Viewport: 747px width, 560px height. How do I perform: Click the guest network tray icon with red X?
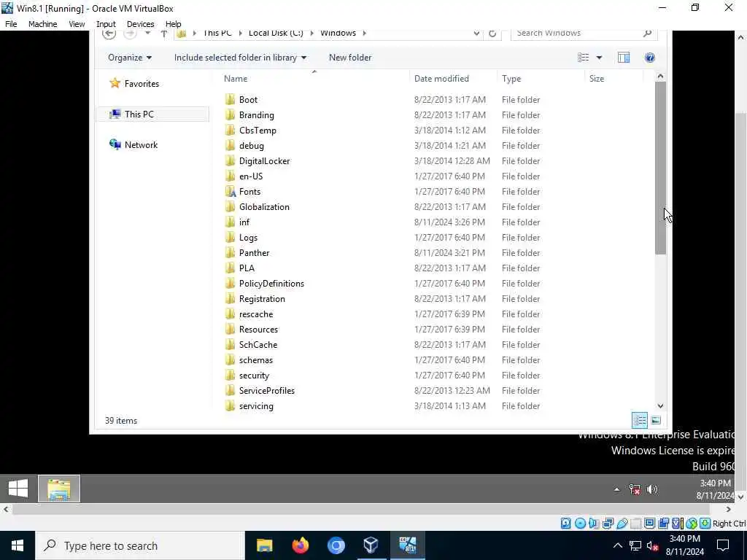coord(635,489)
